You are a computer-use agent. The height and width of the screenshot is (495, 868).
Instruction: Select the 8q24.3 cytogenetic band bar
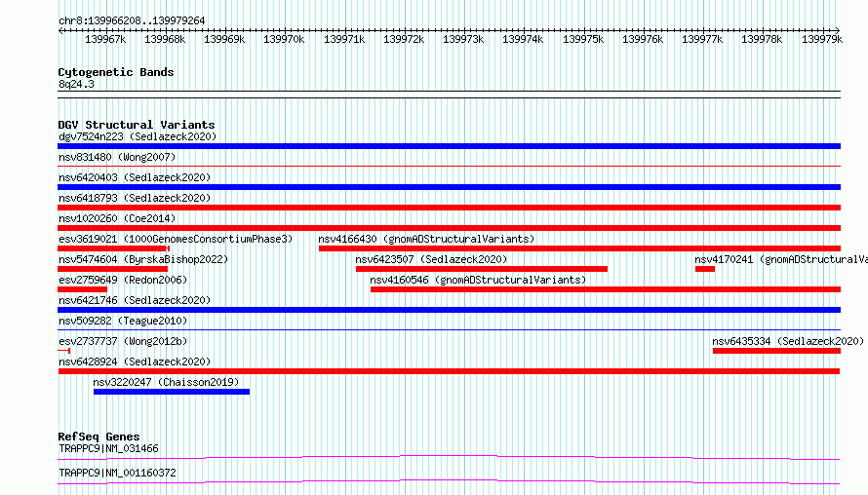(449, 95)
